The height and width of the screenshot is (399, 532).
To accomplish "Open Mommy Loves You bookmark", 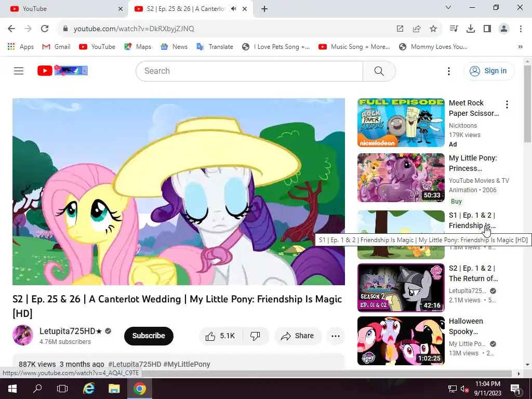I will [433, 47].
